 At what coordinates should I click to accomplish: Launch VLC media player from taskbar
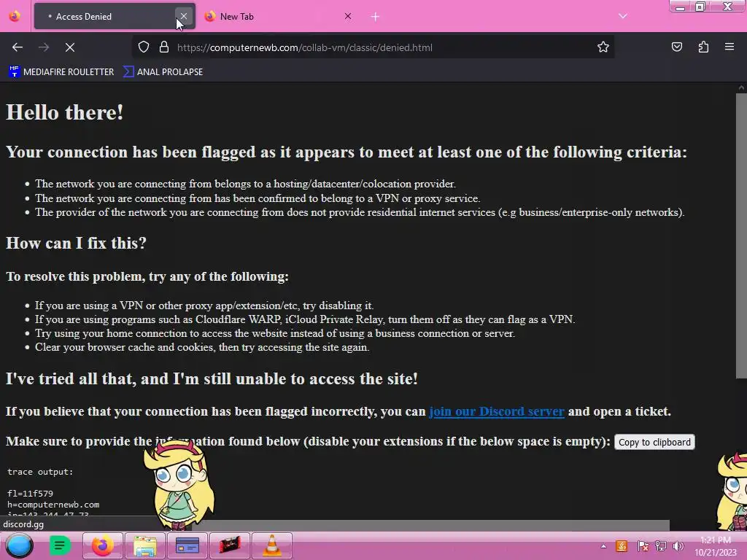tap(272, 545)
